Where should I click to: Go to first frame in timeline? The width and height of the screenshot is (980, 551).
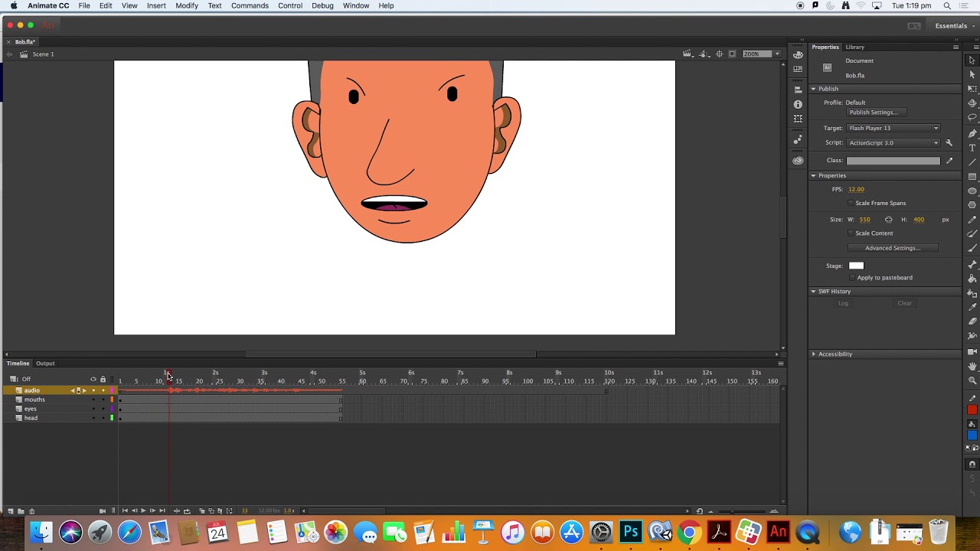[x=125, y=510]
